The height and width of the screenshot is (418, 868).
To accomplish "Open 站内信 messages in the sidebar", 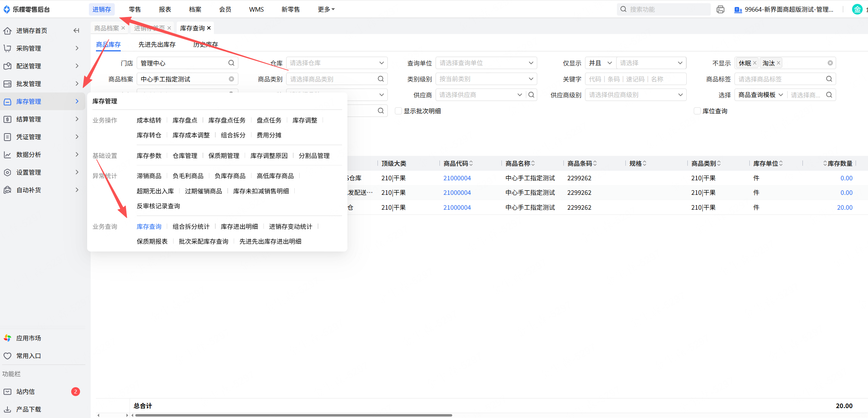I will pos(25,391).
